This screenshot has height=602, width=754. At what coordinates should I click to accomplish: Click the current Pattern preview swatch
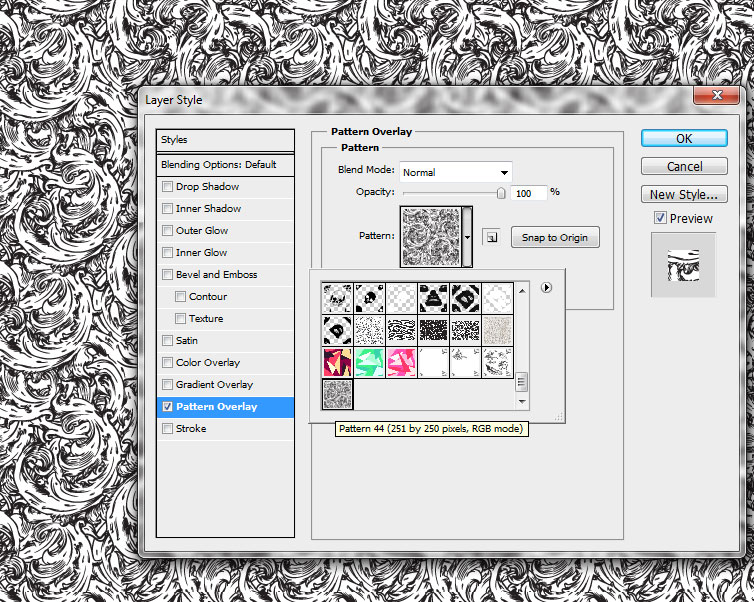click(431, 237)
